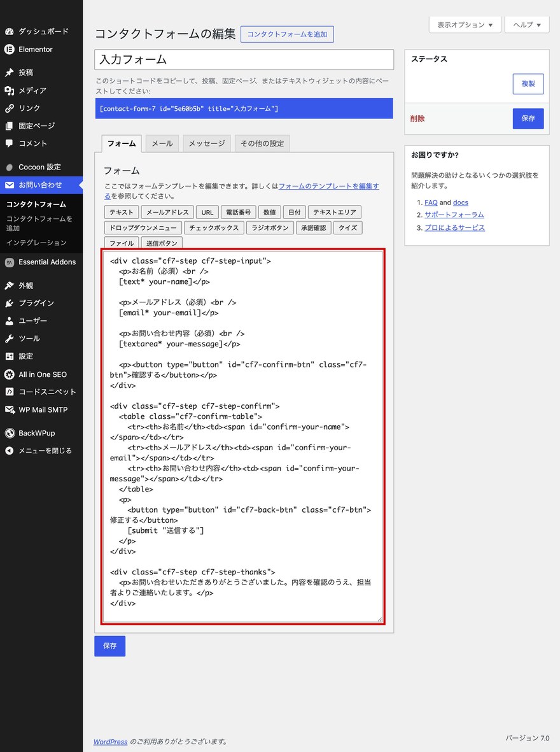Viewport: 560px width, 752px height.
Task: Click the BackWPup icon
Action: click(x=9, y=433)
